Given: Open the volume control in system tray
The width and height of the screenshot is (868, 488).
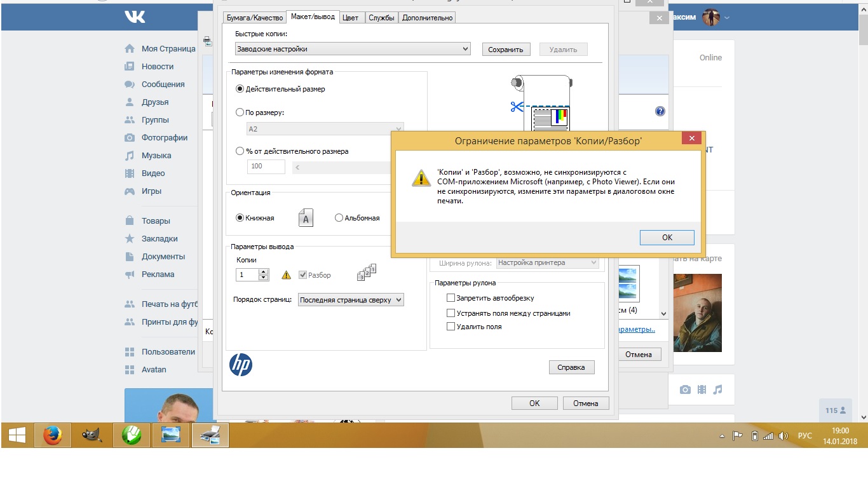Looking at the screenshot, I should tap(783, 436).
